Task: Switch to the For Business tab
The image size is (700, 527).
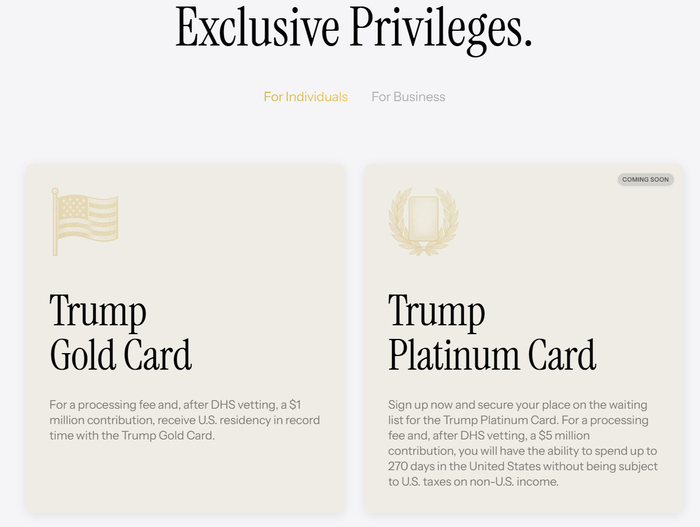Action: [408, 97]
